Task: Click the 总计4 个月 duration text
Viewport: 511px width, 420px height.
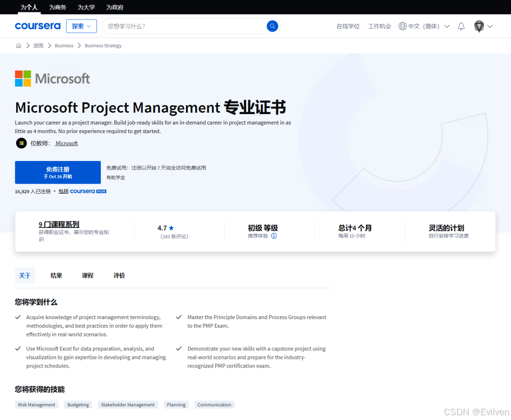Action: (355, 228)
